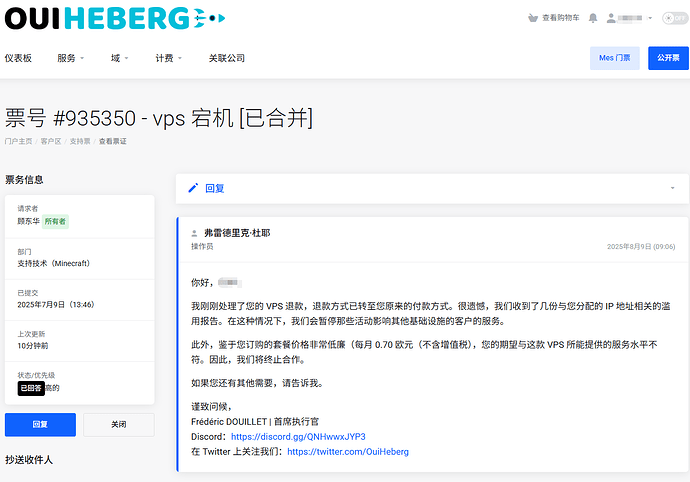Screen dimensions: 690x482
Task: Click the 回复 panel heading
Action: click(x=215, y=188)
